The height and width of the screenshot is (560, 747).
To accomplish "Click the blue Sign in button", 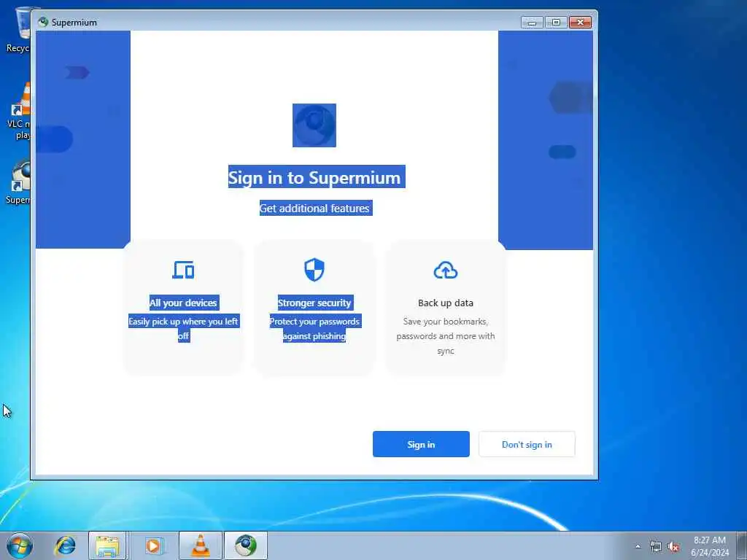I will pyautogui.click(x=421, y=444).
